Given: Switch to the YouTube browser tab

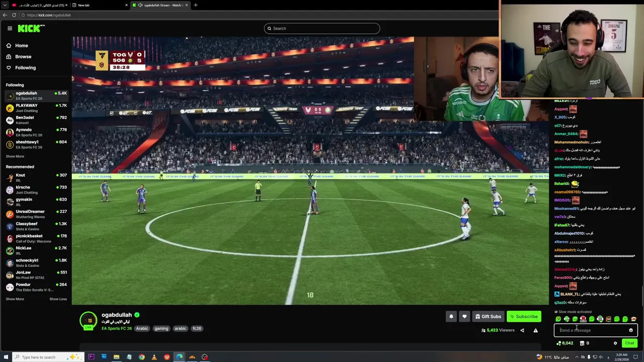Looking at the screenshot, I should (39, 5).
